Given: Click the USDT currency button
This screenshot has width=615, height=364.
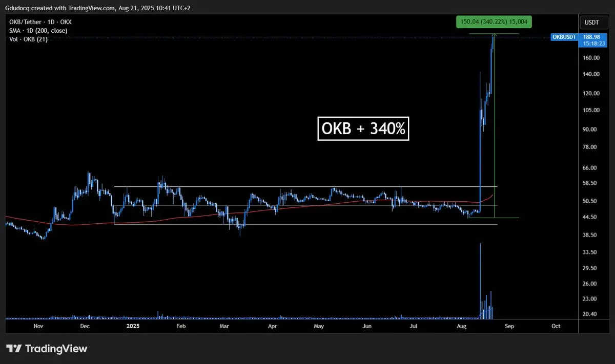Looking at the screenshot, I should (594, 23).
